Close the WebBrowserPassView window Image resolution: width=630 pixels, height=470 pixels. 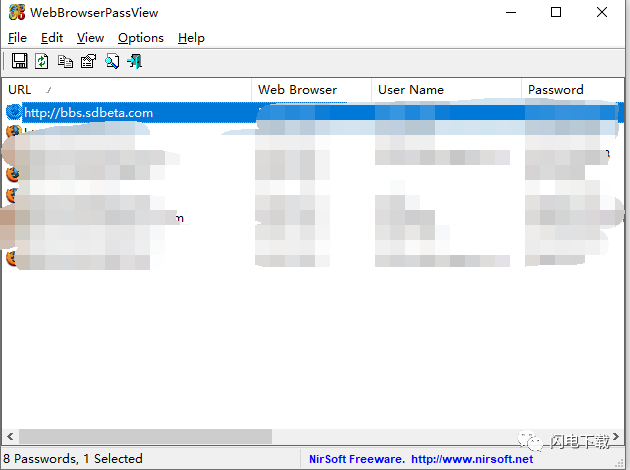tap(602, 12)
